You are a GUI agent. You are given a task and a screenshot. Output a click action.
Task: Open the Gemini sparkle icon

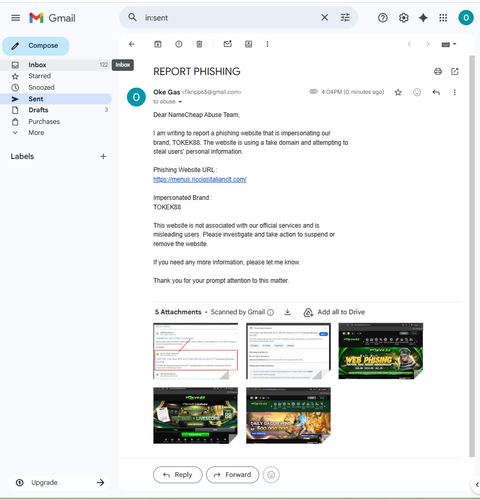point(423,18)
